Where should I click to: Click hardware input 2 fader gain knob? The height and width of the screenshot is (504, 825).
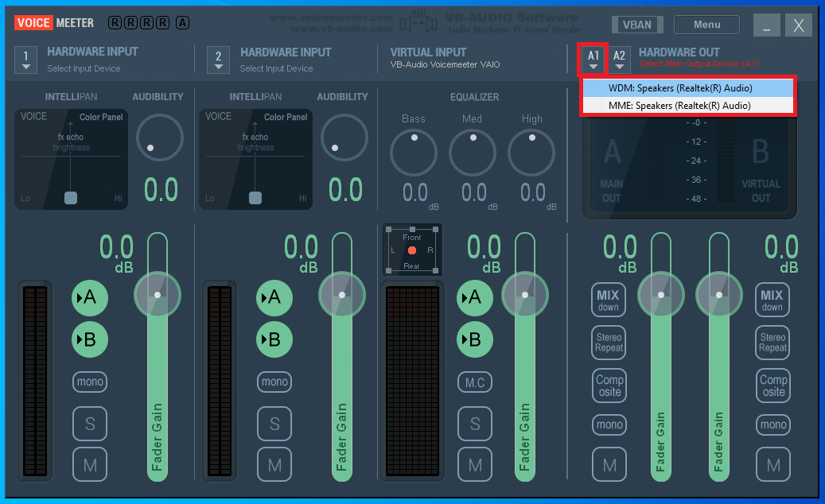(x=342, y=295)
